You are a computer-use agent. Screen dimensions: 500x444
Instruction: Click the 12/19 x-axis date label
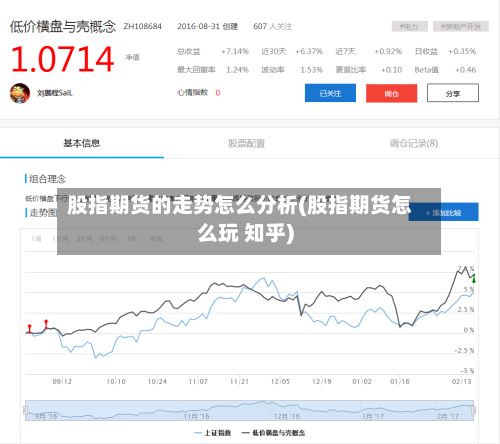[321, 381]
